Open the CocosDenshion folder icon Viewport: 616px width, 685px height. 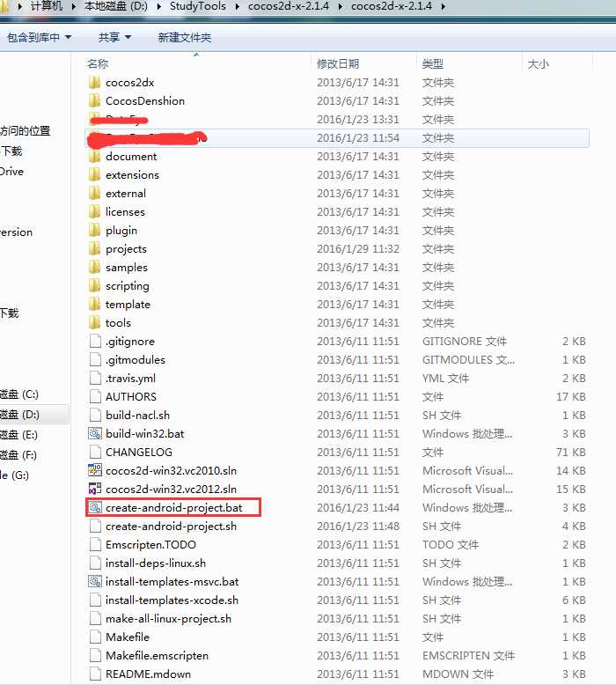click(94, 101)
